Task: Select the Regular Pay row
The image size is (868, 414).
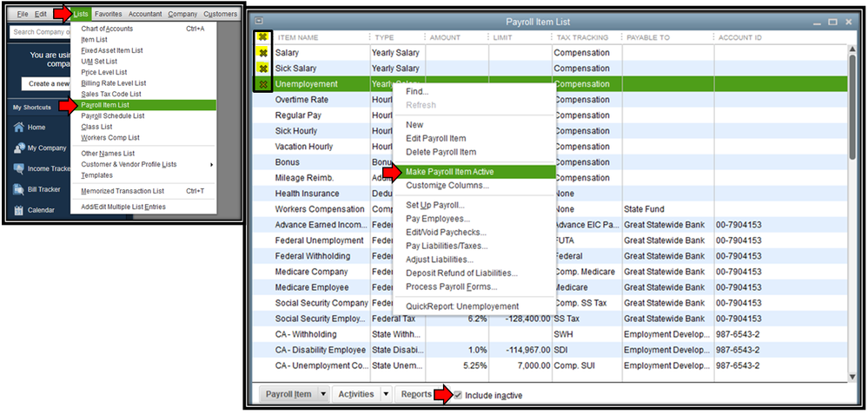Action: click(x=550, y=115)
